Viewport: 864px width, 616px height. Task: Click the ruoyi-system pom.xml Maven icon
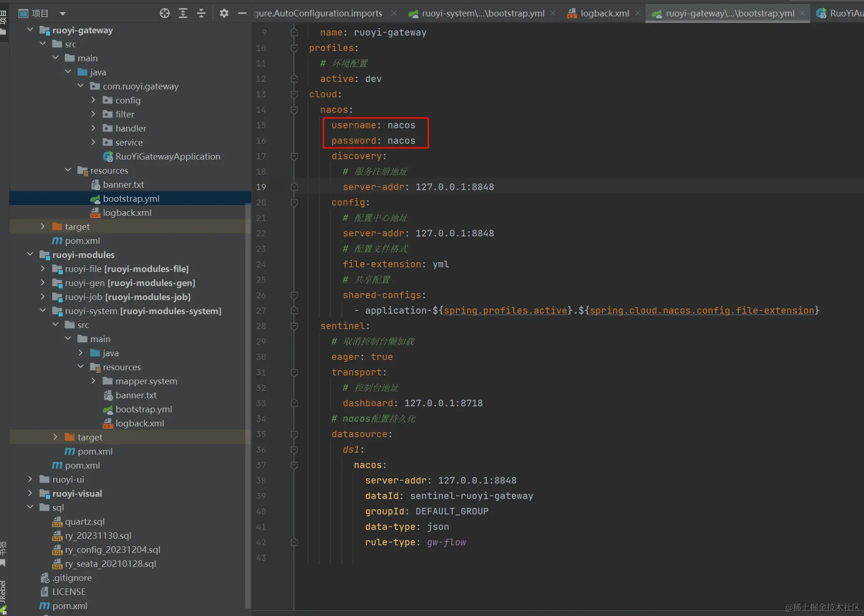(x=70, y=451)
